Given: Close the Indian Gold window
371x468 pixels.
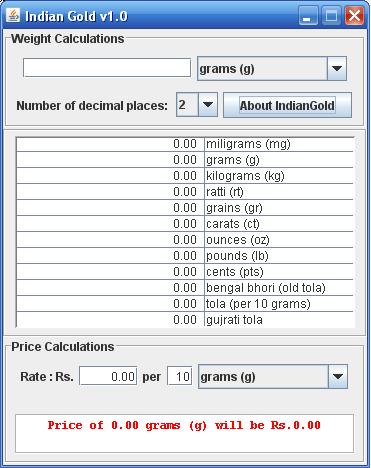Looking at the screenshot, I should 354,15.
